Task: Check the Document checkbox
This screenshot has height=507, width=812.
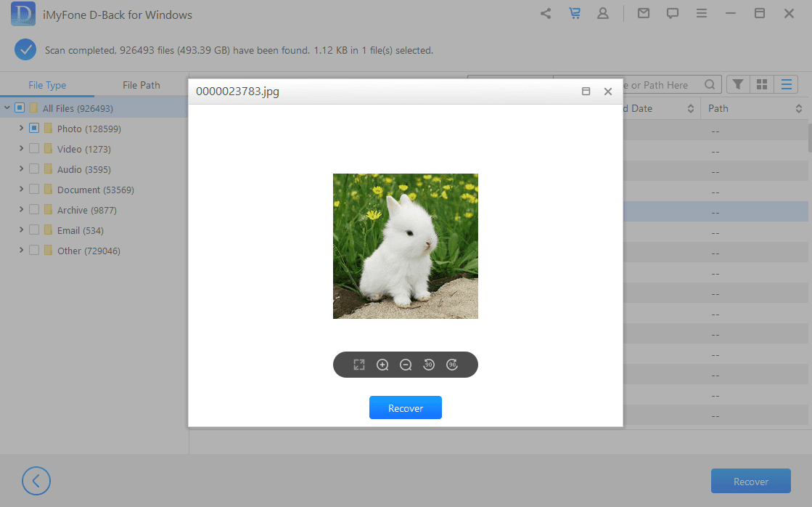Action: tap(34, 190)
